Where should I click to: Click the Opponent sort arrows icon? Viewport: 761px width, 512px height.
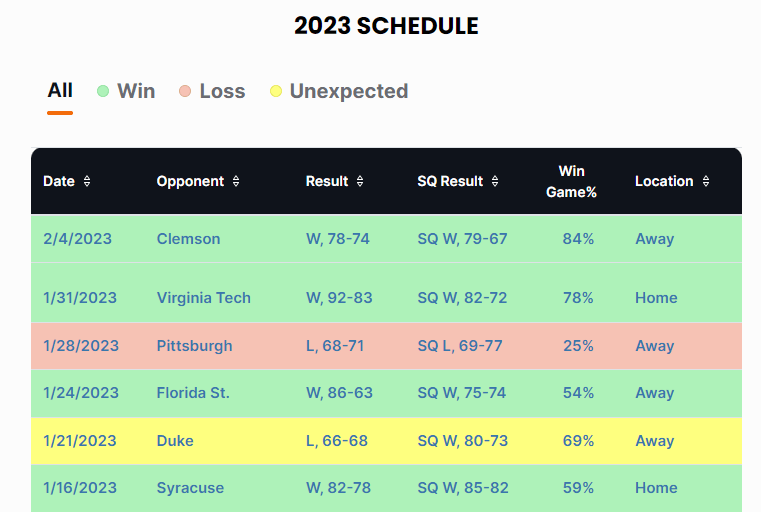(x=236, y=182)
